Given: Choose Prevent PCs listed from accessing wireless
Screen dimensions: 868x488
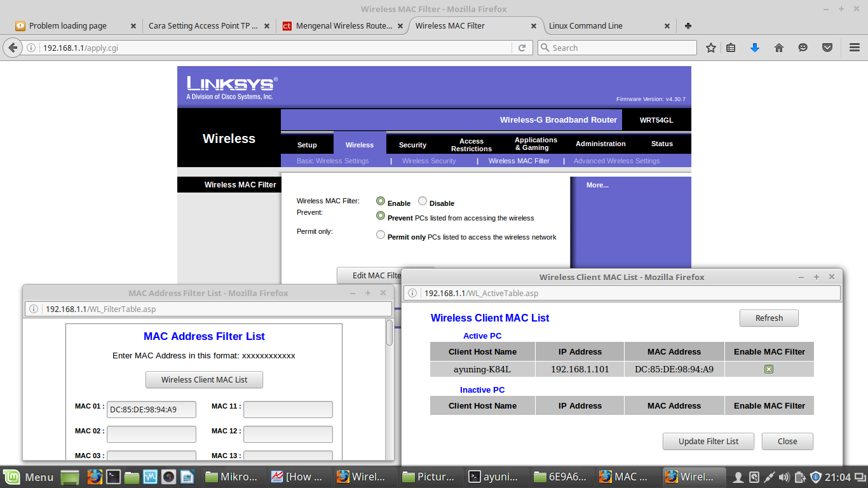Looking at the screenshot, I should 381,216.
